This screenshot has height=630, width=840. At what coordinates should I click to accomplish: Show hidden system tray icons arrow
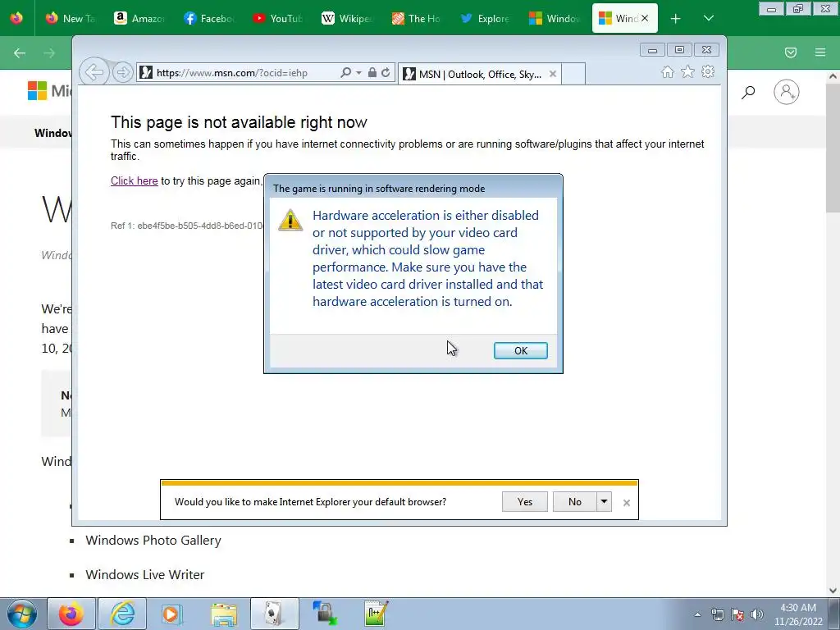click(x=697, y=614)
